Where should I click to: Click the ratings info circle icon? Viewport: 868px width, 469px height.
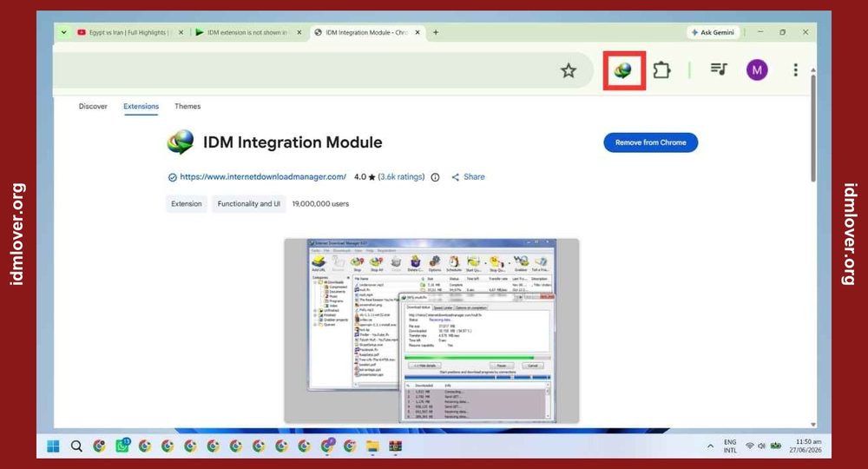pos(435,177)
